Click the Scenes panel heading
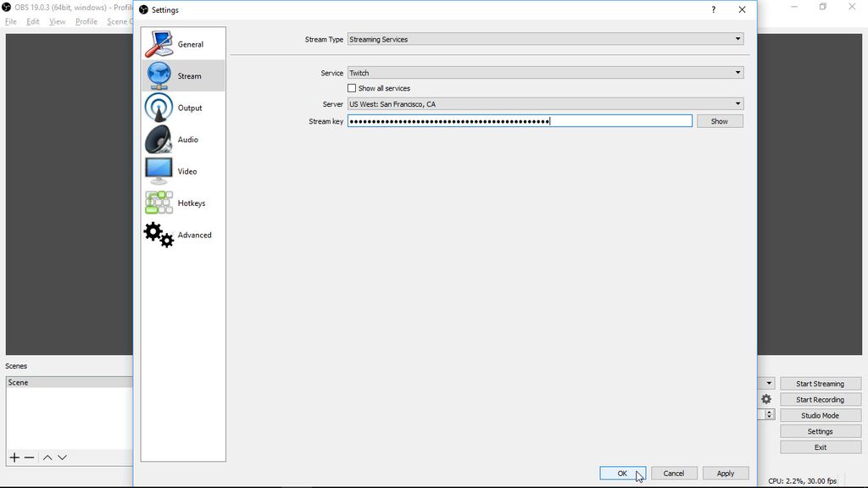The width and height of the screenshot is (868, 488). (x=16, y=366)
